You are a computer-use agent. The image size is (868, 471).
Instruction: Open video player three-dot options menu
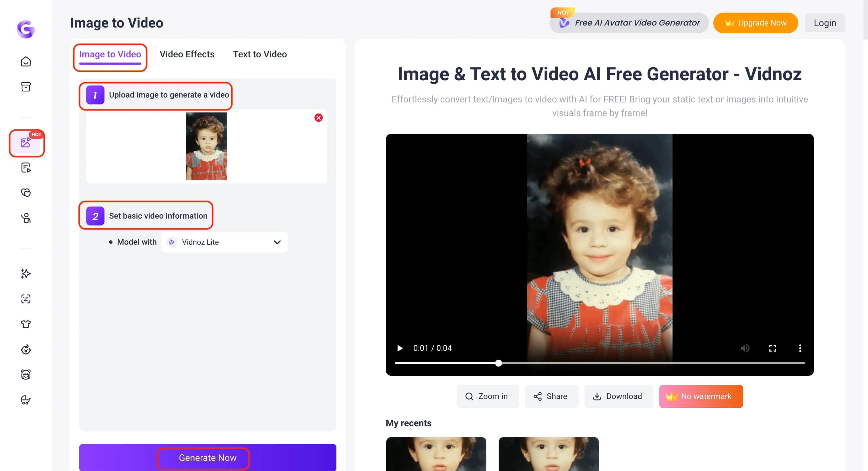(800, 348)
